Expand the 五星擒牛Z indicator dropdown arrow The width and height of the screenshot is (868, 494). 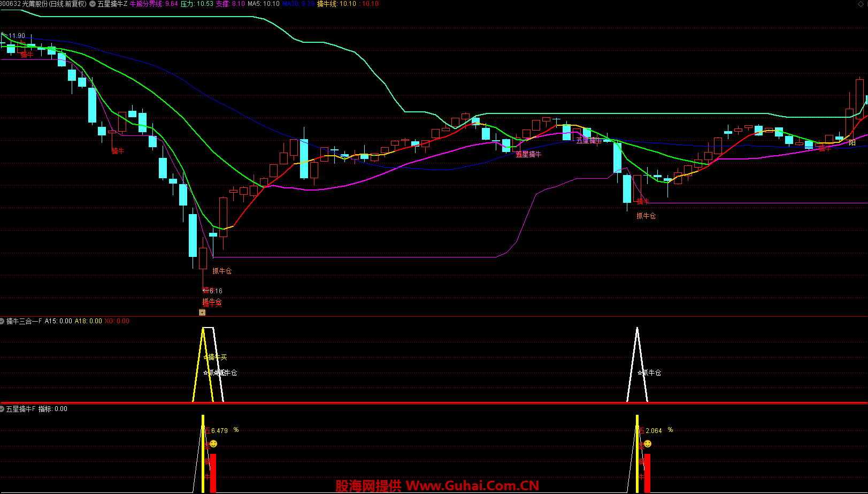pos(93,4)
